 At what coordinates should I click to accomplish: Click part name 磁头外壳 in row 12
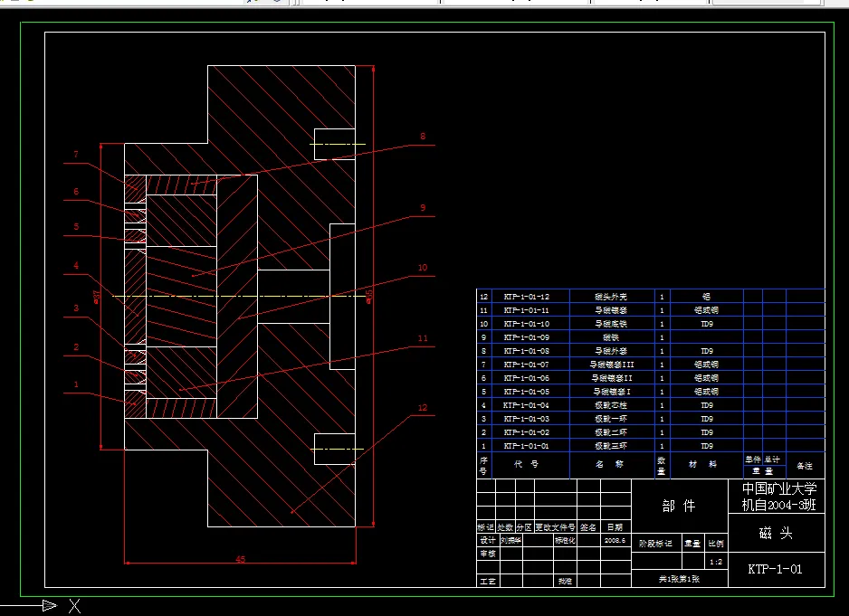[611, 297]
